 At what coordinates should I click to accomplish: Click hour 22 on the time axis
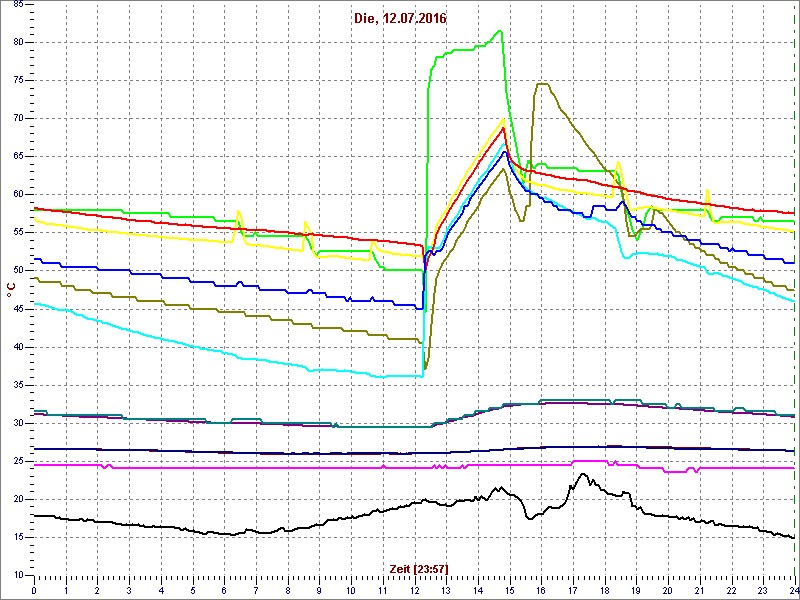(731, 590)
